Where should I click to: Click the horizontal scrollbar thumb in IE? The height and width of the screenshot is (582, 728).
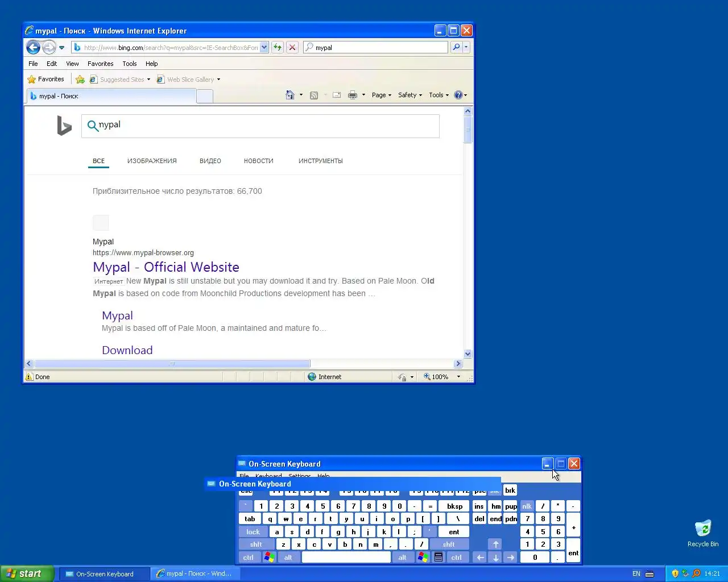click(x=172, y=363)
